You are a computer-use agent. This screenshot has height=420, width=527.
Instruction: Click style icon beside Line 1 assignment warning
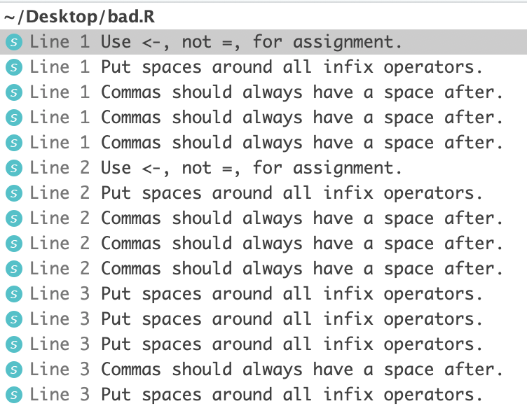tap(14, 42)
